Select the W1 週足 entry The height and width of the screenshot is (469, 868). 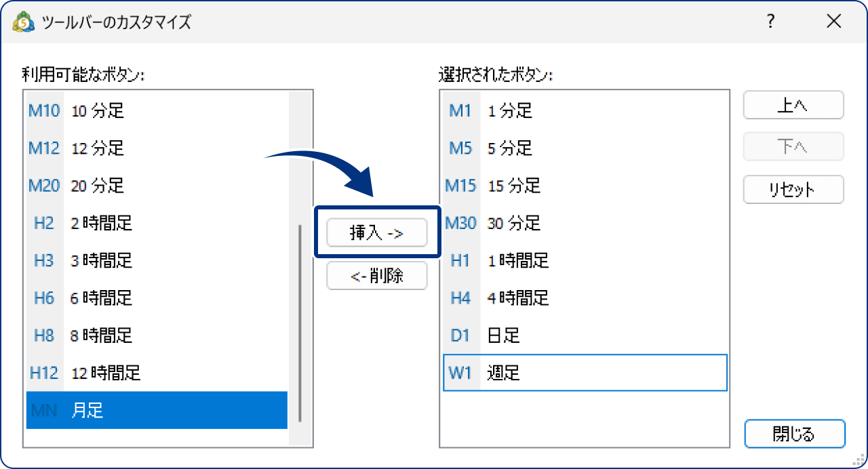click(x=556, y=372)
